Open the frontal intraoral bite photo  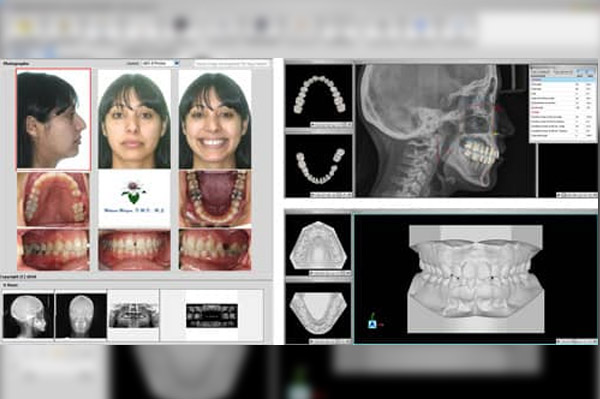pyautogui.click(x=134, y=250)
